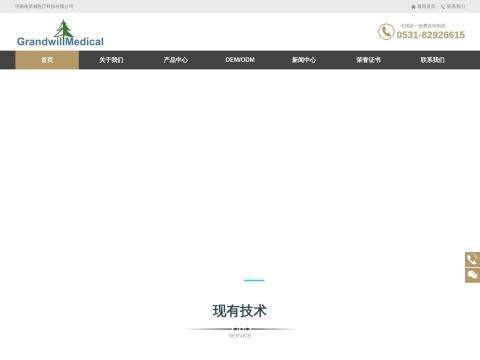This screenshot has width=480, height=360.
Task: Select the OEM/ODM navigation item
Action: coord(240,60)
